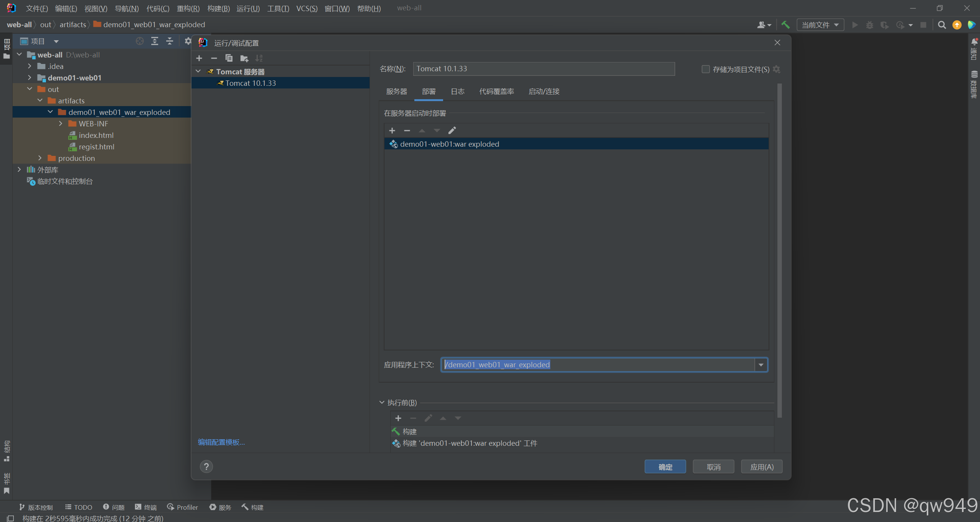This screenshot has height=522, width=980.
Task: Remove the selected deployment artifact with minus icon
Action: pyautogui.click(x=407, y=131)
